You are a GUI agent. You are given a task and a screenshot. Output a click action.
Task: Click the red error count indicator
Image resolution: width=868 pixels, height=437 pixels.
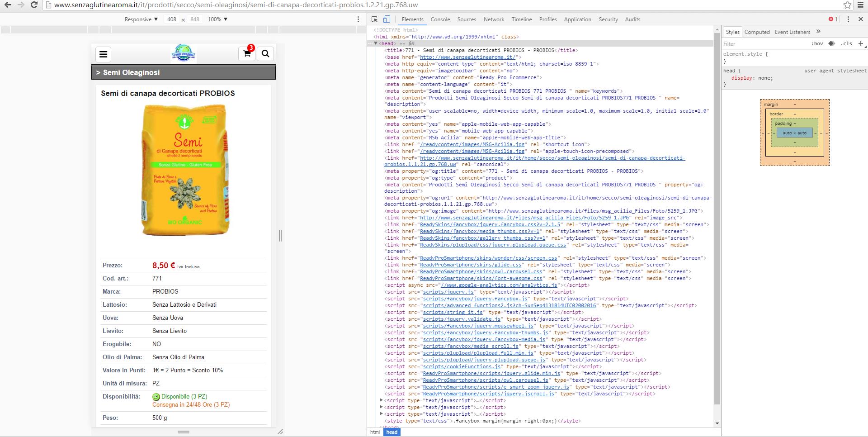833,19
